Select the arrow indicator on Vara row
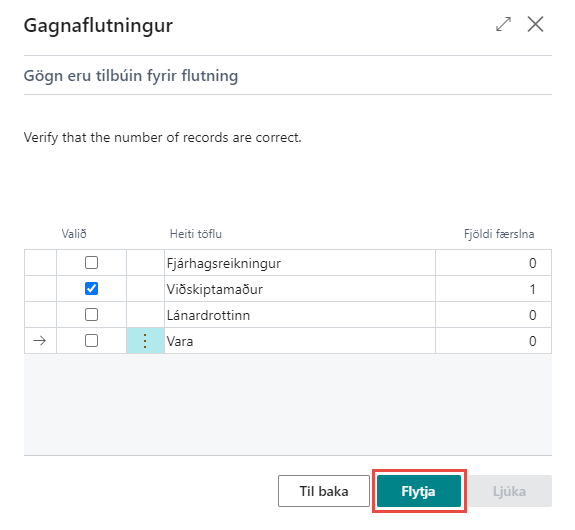The height and width of the screenshot is (530, 575). pos(40,341)
